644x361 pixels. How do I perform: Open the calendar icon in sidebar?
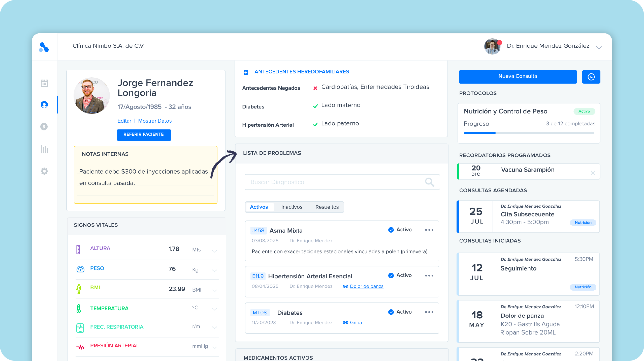(x=44, y=83)
